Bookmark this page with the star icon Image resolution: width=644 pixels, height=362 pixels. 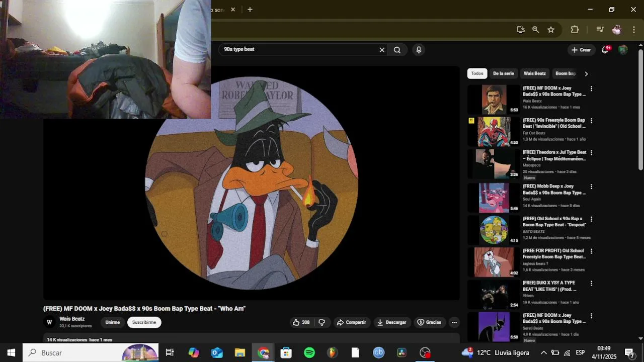[x=551, y=30]
